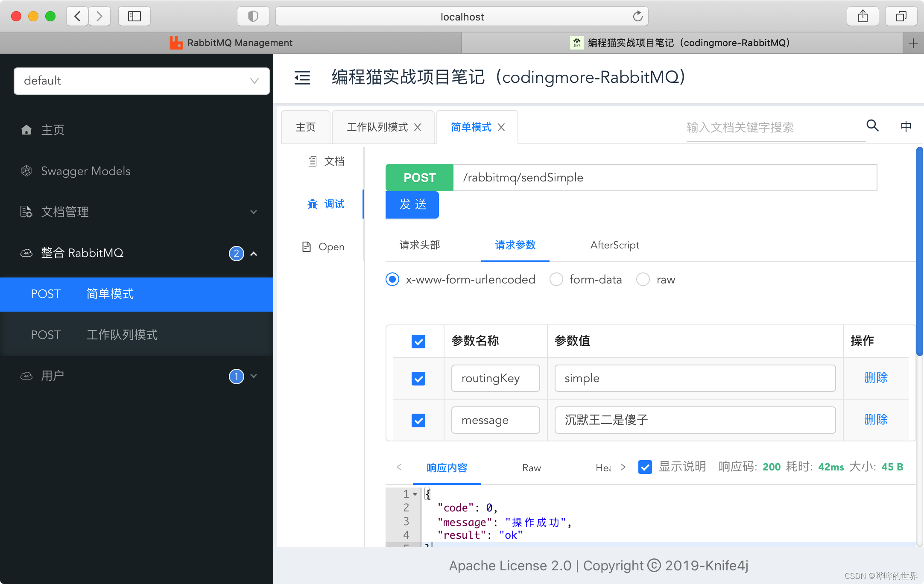The height and width of the screenshot is (584, 924).
Task: Select the form-data radio option
Action: click(x=556, y=279)
